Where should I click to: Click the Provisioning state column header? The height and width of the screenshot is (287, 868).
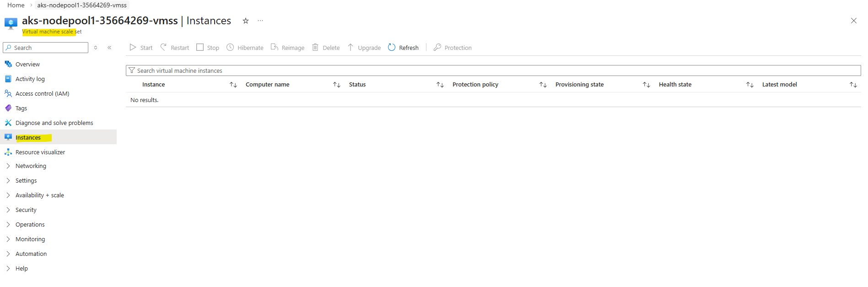[579, 85]
